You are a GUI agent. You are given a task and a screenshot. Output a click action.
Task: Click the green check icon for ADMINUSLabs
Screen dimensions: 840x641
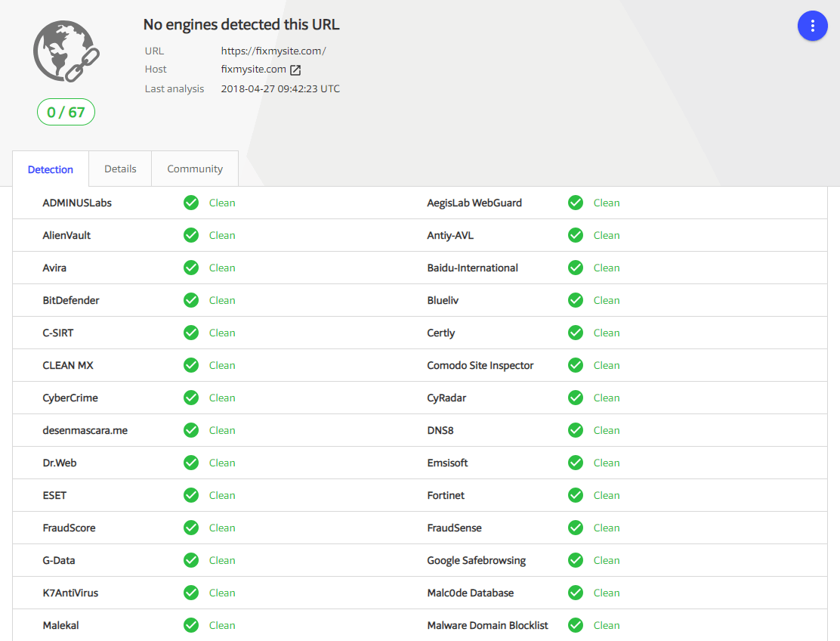pyautogui.click(x=191, y=203)
